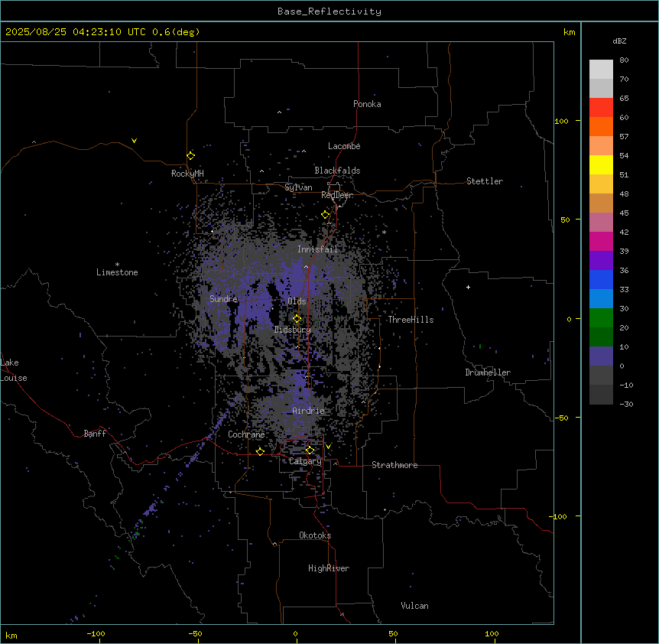Click the Okotoks town label
The image size is (659, 644).
(315, 535)
